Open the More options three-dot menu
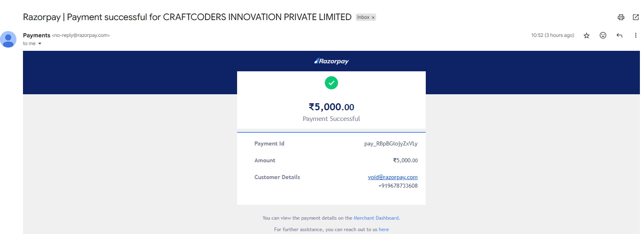 636,35
